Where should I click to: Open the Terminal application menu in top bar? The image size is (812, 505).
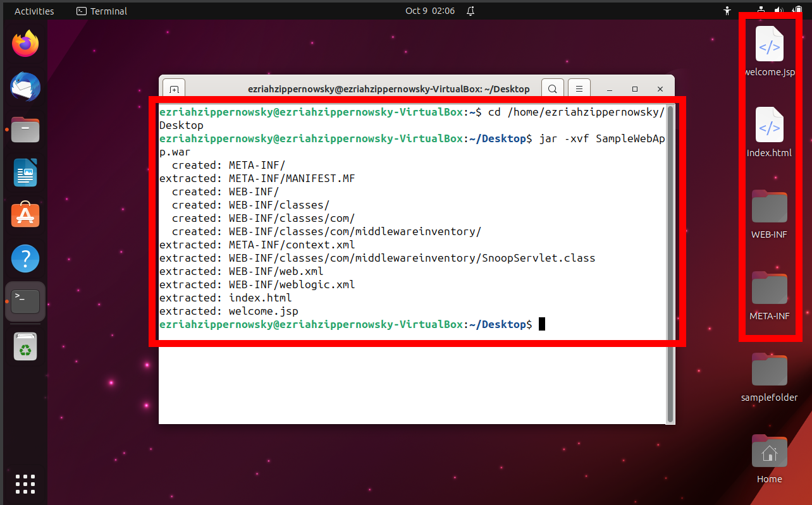(x=101, y=10)
